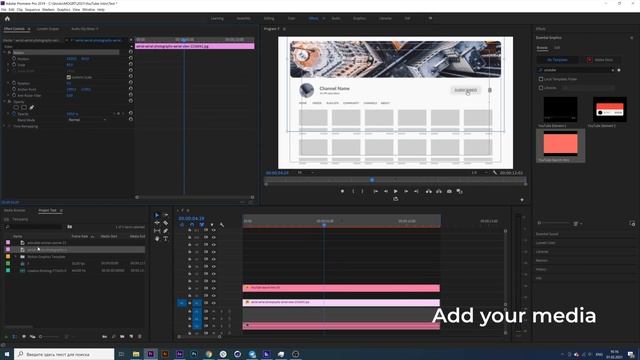The image size is (640, 360).
Task: Open Program monitor settings wrench
Action: pyautogui.click(x=495, y=173)
